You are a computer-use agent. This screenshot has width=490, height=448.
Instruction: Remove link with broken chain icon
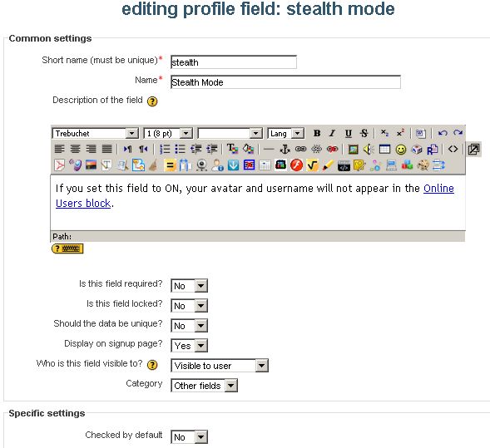tap(316, 150)
